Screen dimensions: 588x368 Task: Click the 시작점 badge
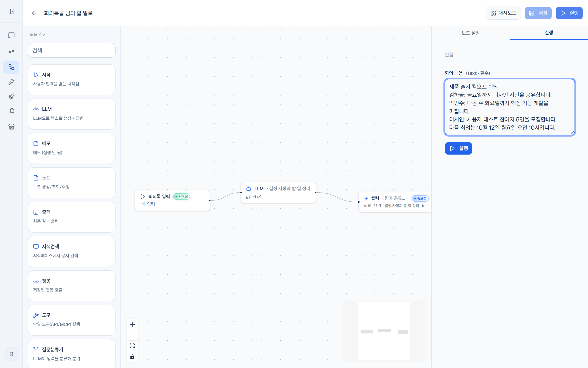click(182, 196)
